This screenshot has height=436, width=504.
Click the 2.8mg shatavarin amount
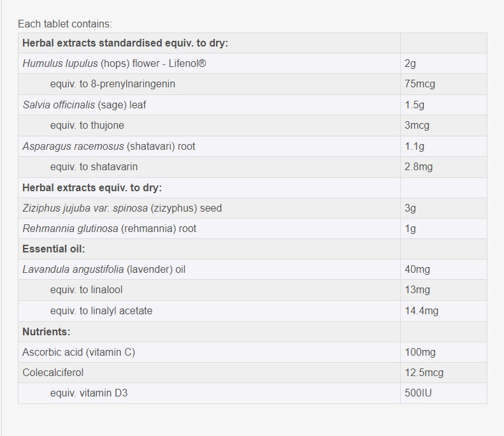[x=419, y=167]
